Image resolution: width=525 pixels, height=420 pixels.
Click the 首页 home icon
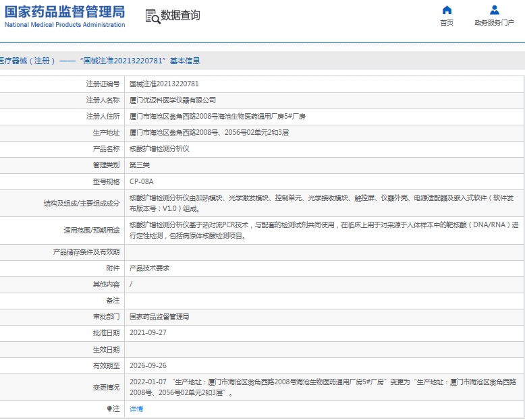(x=447, y=10)
